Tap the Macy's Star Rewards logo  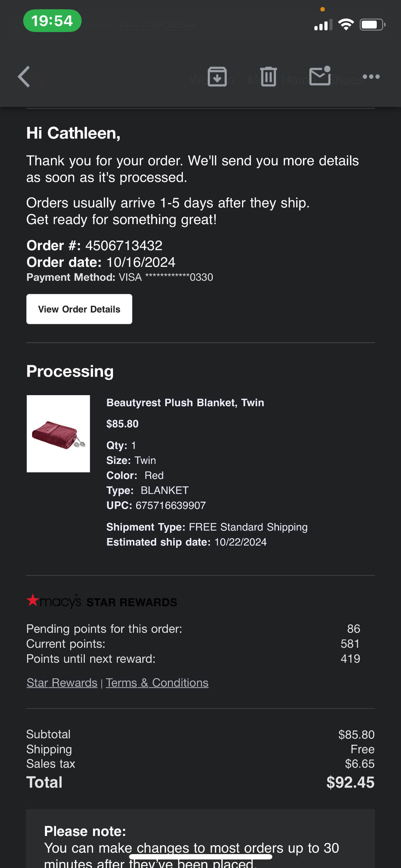pos(102,601)
